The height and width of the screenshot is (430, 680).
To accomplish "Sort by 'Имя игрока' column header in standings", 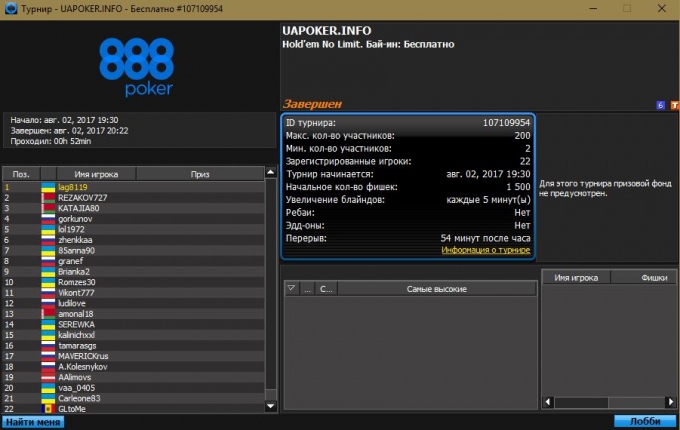I will [96, 174].
